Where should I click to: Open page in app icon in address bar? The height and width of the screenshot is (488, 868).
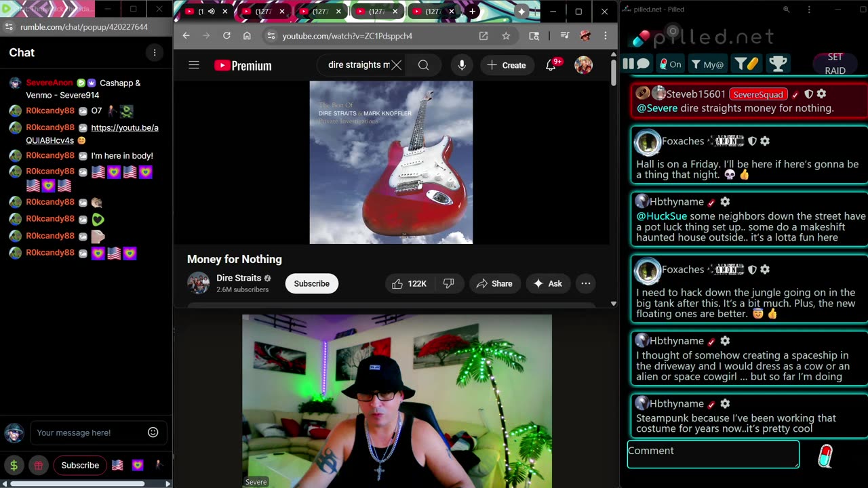[484, 36]
